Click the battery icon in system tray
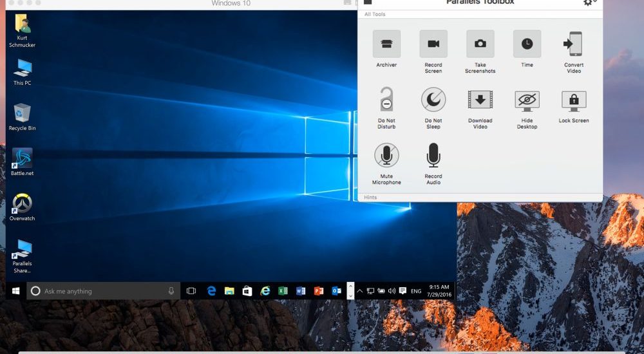Viewport: 644px width, 354px height. 381,291
